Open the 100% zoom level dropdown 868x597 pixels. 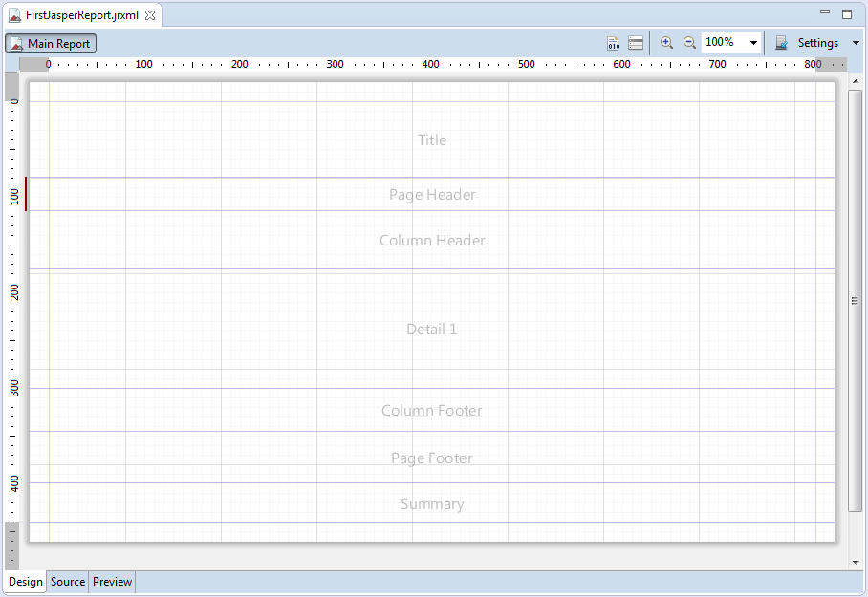[753, 43]
